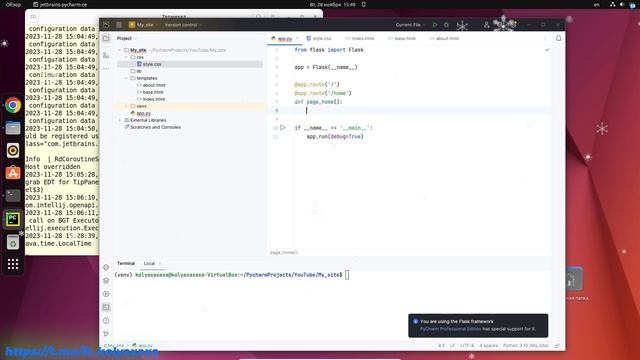
Task: Click the caret position indicator in status bar
Action: tap(441, 346)
